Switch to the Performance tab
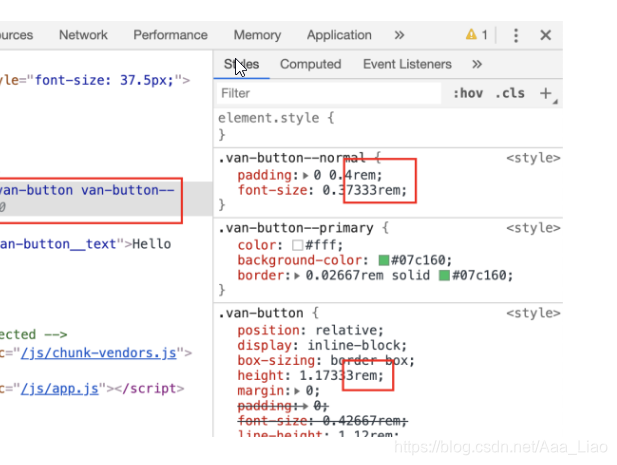The width and height of the screenshot is (617, 465). click(170, 35)
